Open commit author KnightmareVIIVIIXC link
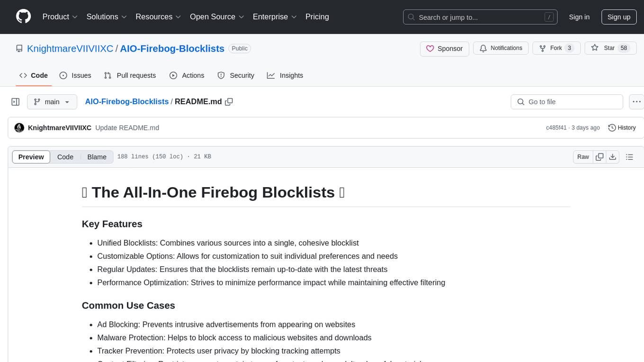The width and height of the screenshot is (644, 362). click(60, 128)
